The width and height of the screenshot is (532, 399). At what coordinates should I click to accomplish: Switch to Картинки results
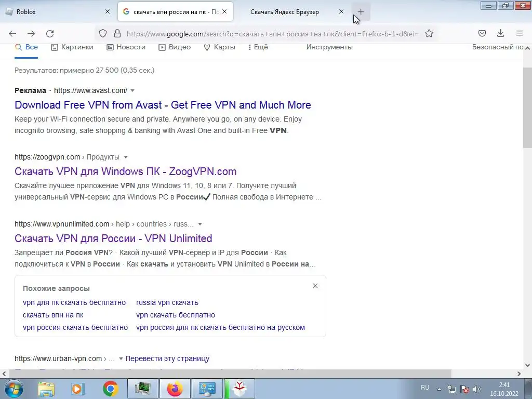pyautogui.click(x=72, y=47)
